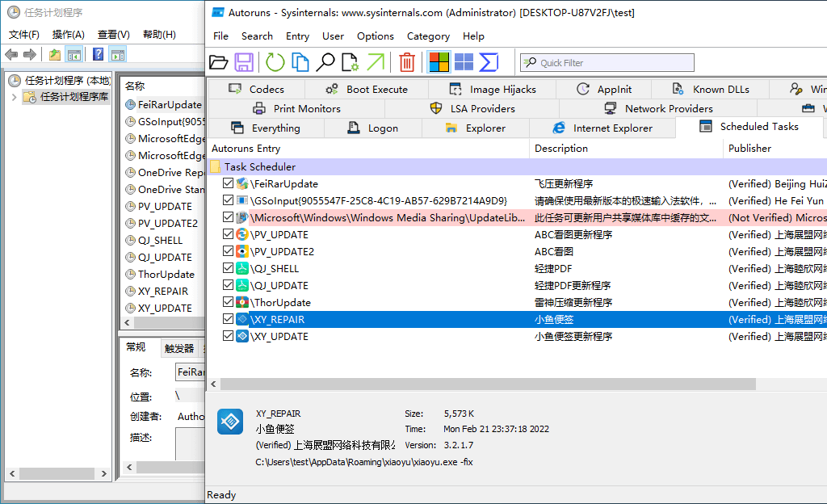Uncheck the \XY_REPAIR entry checkbox
The width and height of the screenshot is (827, 504).
(228, 318)
